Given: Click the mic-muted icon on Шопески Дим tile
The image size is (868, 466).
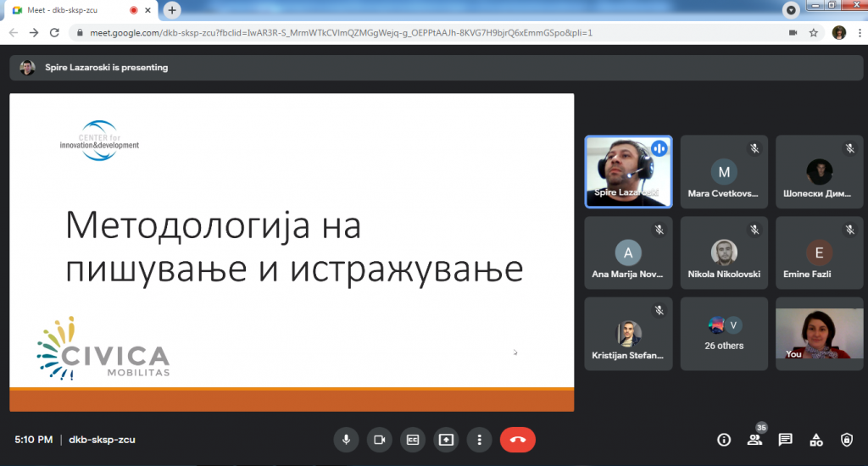Looking at the screenshot, I should click(849, 148).
